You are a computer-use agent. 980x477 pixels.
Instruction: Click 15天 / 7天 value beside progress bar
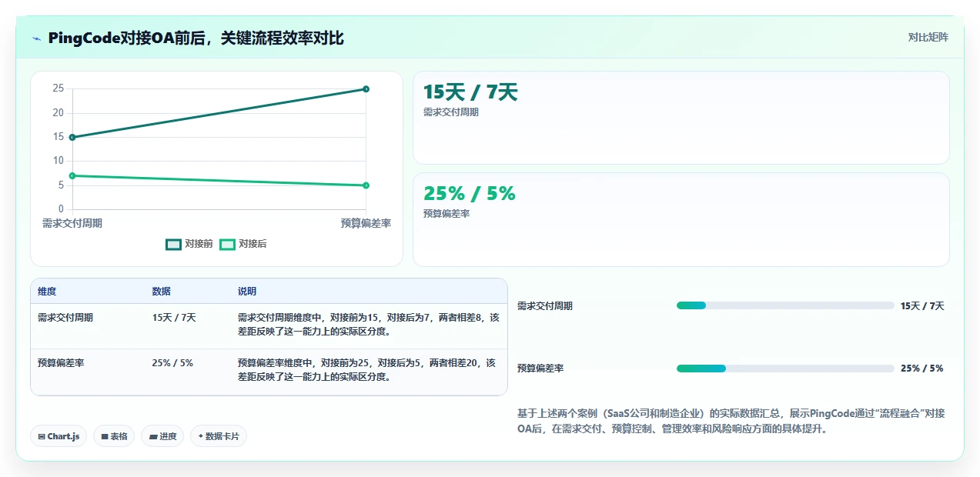pyautogui.click(x=922, y=306)
